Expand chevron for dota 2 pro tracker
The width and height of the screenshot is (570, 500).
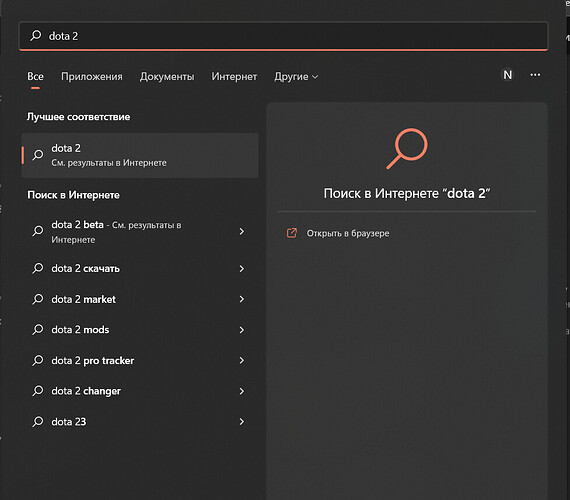[x=242, y=360]
